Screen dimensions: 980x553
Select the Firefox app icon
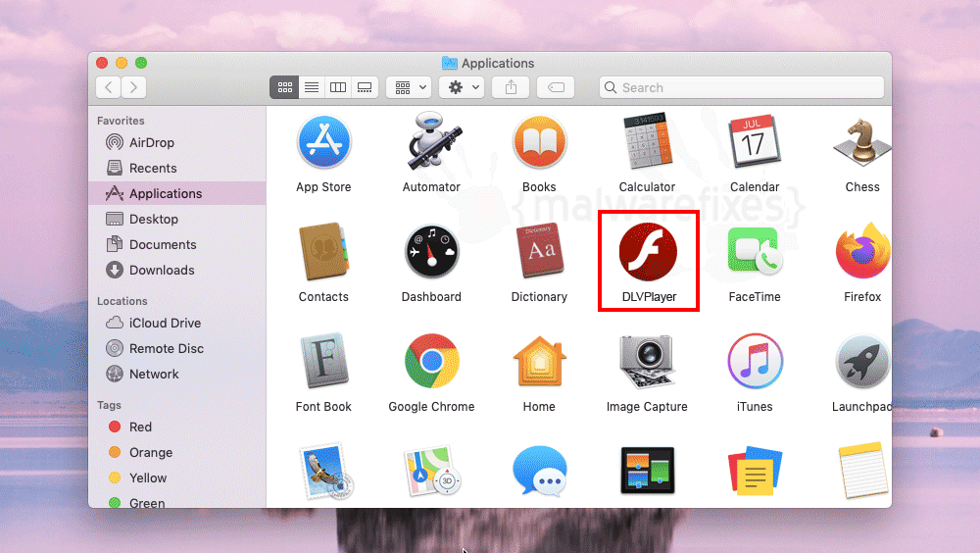tap(863, 251)
